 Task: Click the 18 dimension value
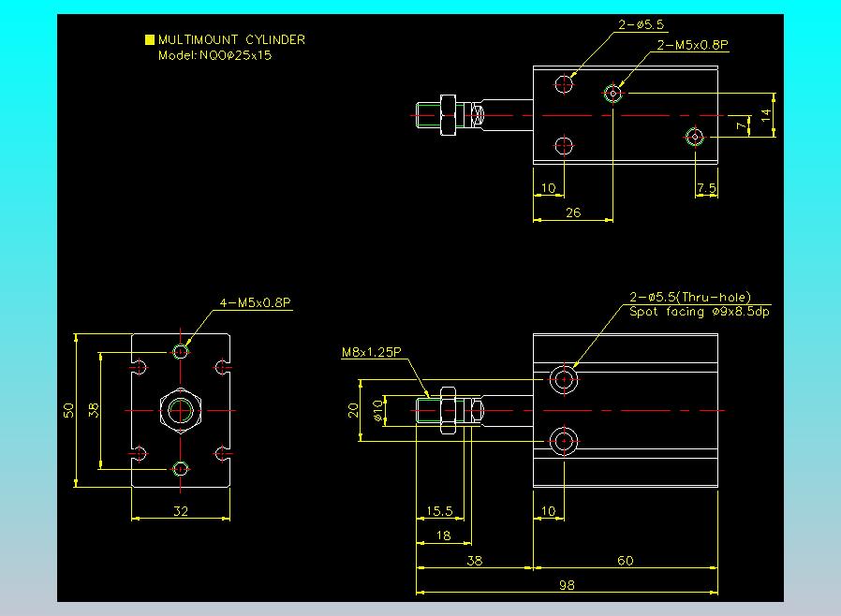[x=444, y=535]
